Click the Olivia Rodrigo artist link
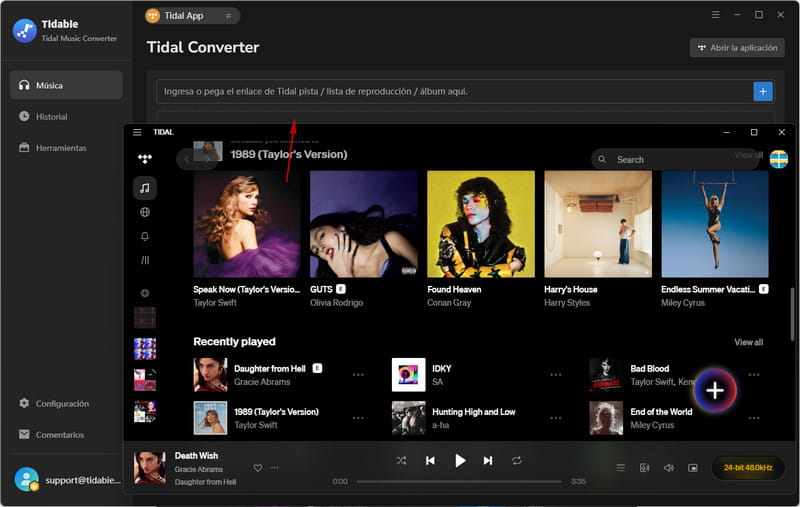 click(x=336, y=302)
